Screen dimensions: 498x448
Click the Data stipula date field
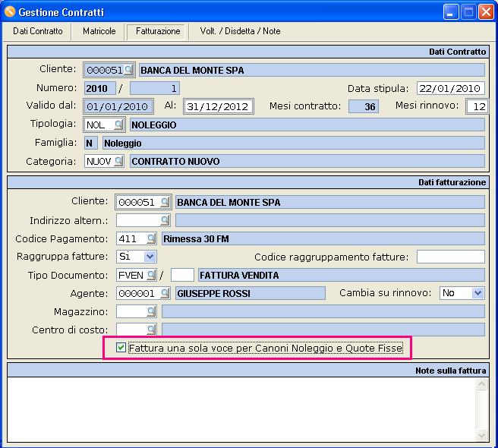coord(450,88)
